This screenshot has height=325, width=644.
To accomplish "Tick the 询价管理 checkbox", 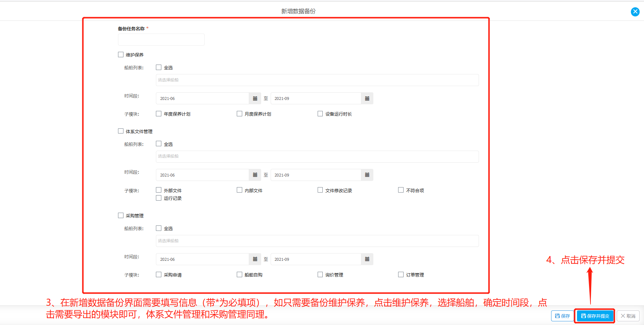I will (320, 275).
